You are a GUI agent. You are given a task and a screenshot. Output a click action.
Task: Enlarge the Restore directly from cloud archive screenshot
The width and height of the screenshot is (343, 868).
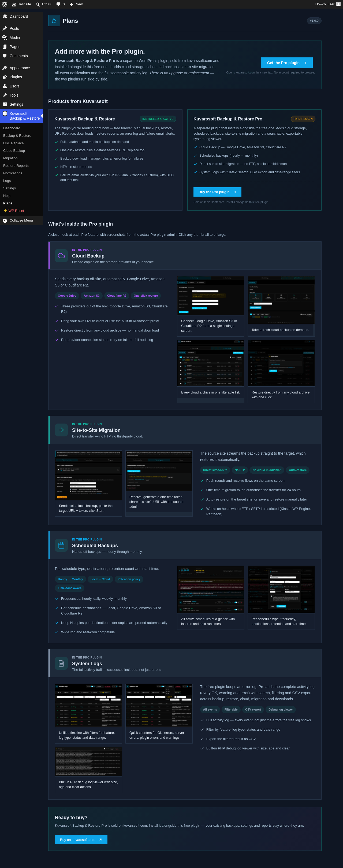point(281,363)
